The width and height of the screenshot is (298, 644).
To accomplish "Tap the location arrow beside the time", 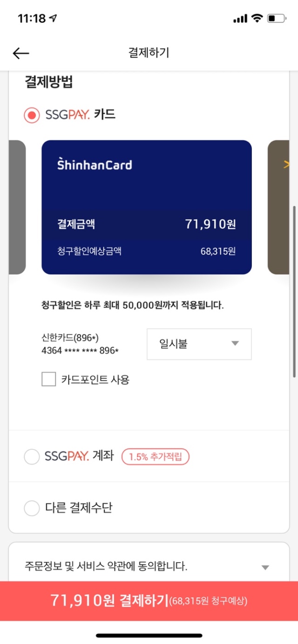I will pyautogui.click(x=53, y=19).
